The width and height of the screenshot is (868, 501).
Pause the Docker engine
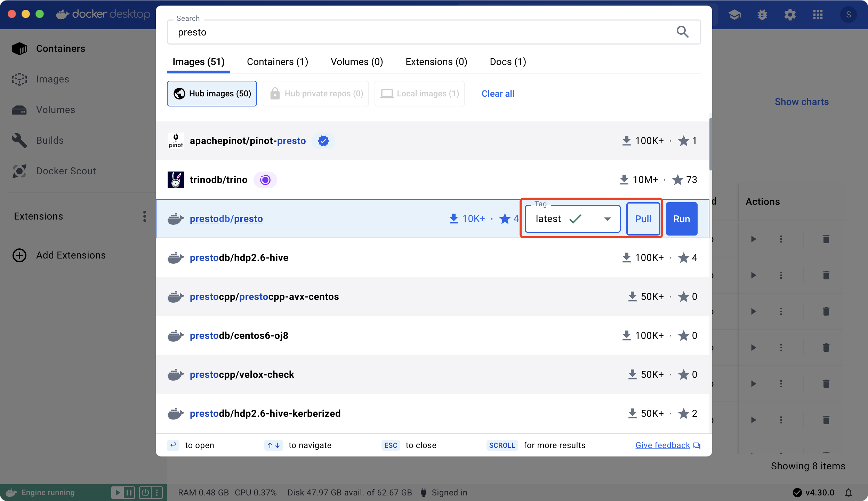[x=129, y=493]
